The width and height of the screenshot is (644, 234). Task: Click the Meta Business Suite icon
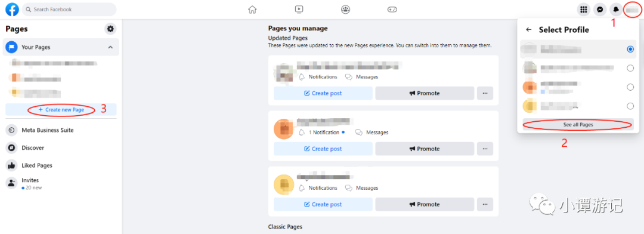pos(11,130)
